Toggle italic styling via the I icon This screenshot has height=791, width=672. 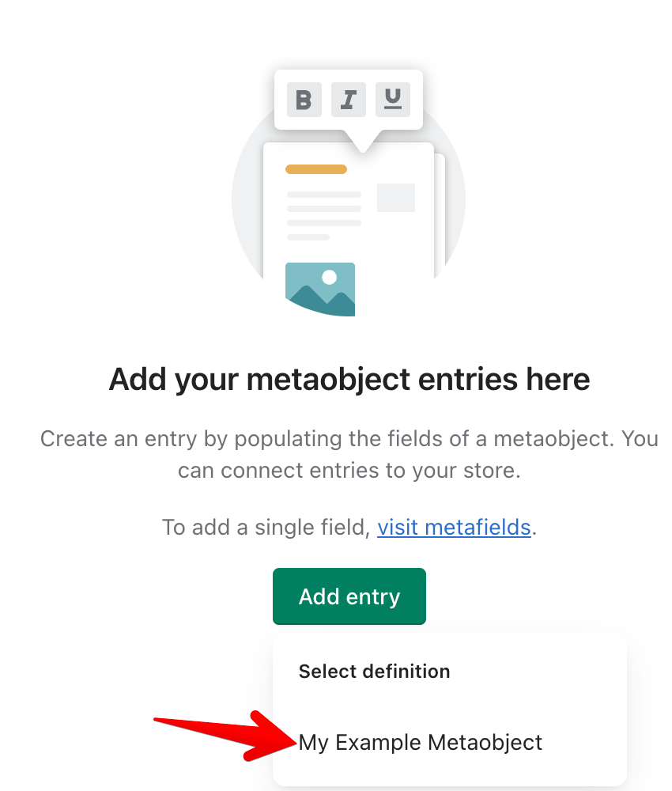(348, 100)
